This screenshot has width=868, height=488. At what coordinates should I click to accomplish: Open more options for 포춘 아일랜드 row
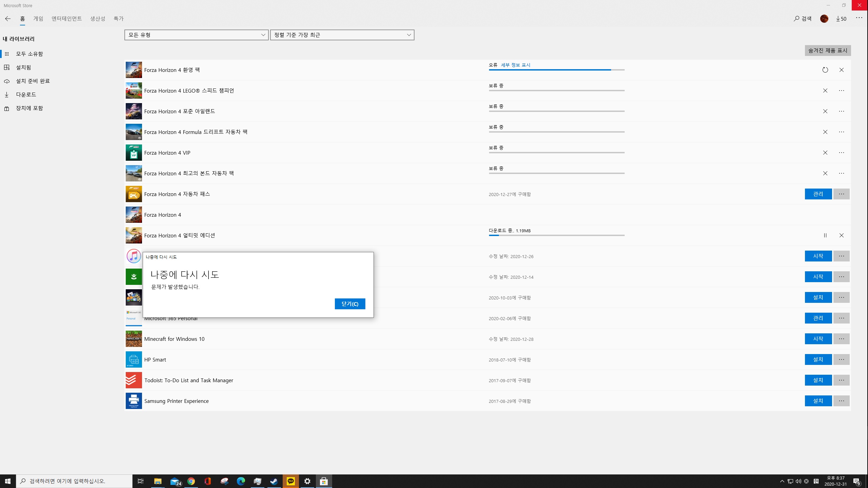click(x=841, y=111)
